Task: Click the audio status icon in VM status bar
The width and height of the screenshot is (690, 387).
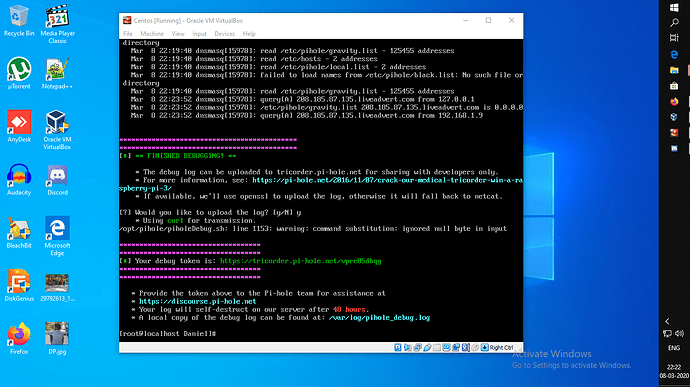Action: [407, 347]
